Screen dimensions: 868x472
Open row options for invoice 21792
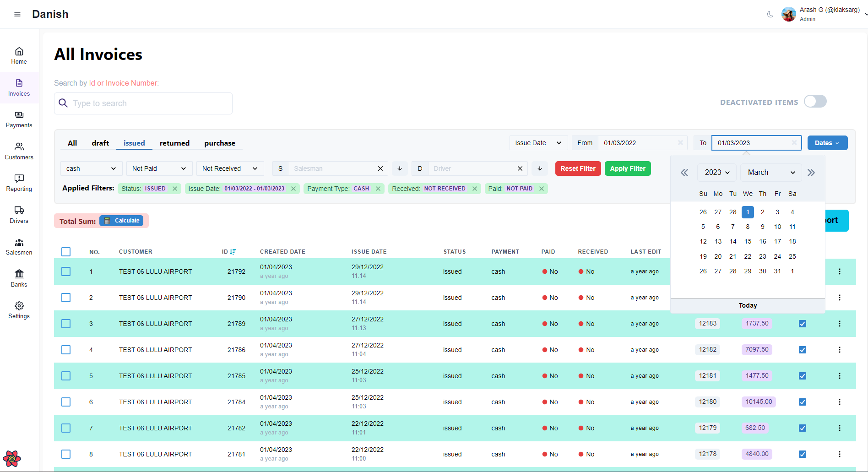pos(840,271)
